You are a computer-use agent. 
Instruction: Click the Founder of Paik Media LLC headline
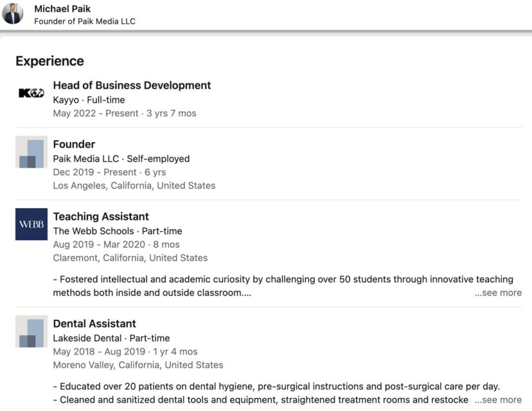(84, 21)
